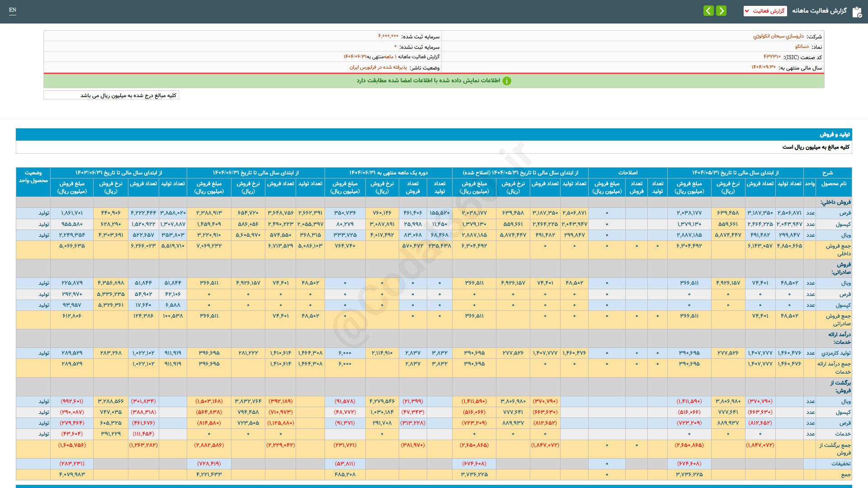Click the green right-arrow navigation button
The height and width of the screenshot is (488, 868).
722,11
